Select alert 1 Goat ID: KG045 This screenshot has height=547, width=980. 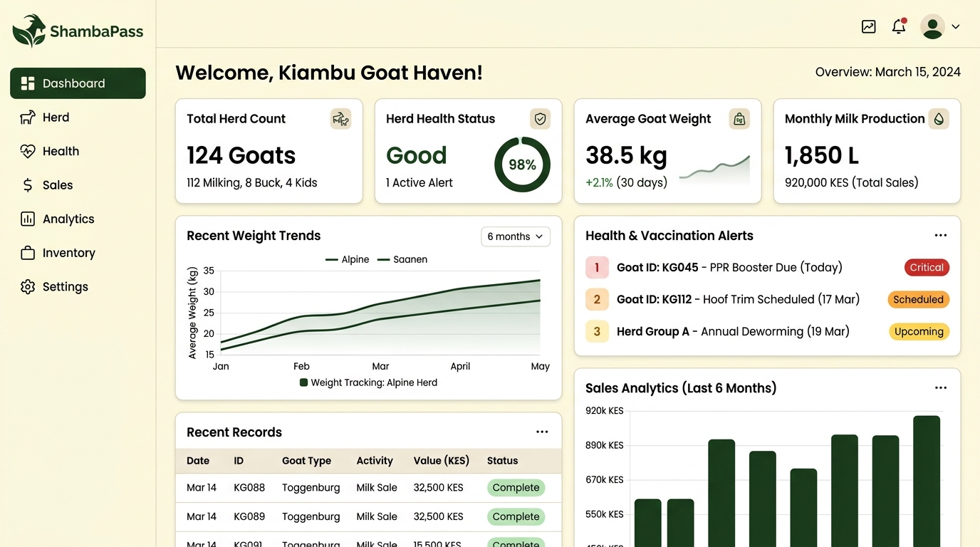tap(767, 268)
